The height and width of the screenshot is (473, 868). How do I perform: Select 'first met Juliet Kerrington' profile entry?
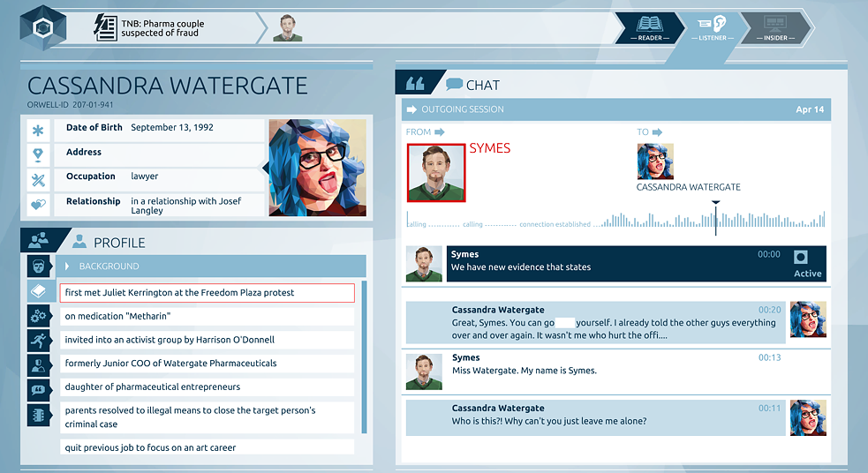coord(207,292)
